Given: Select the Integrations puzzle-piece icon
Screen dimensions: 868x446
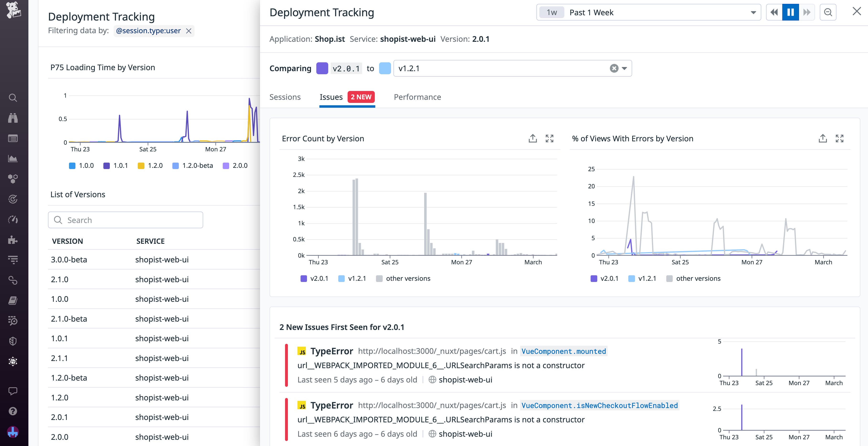Looking at the screenshot, I should 13,240.
